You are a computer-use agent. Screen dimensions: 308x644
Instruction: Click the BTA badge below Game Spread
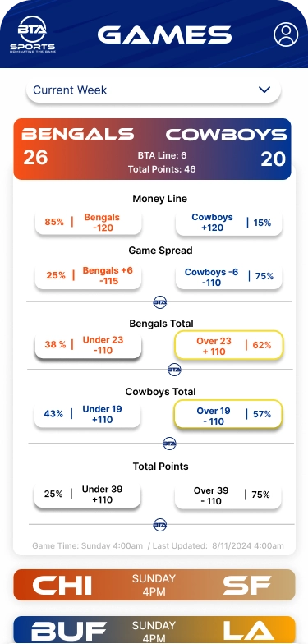159,302
